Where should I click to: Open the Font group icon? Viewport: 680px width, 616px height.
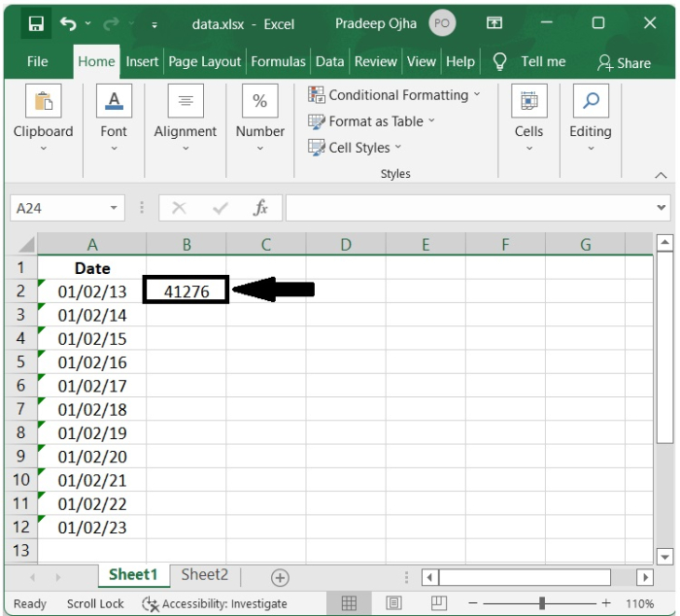point(114,101)
